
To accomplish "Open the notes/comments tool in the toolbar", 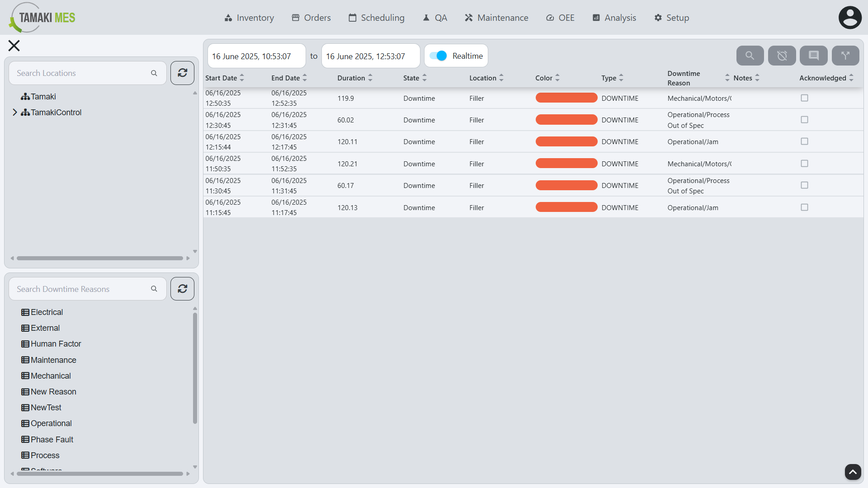I will pos(813,56).
